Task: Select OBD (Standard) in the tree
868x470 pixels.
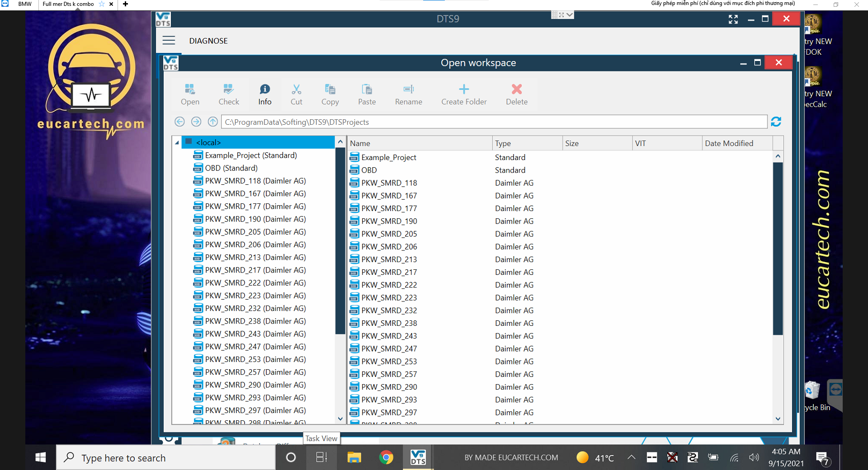Action: point(231,168)
